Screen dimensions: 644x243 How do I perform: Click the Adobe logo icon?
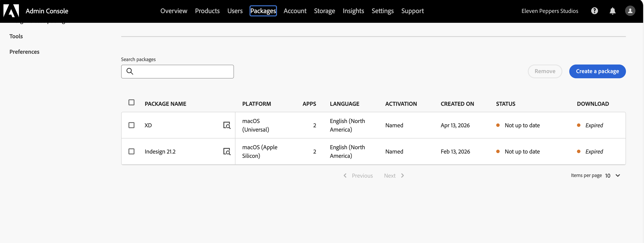click(x=11, y=11)
